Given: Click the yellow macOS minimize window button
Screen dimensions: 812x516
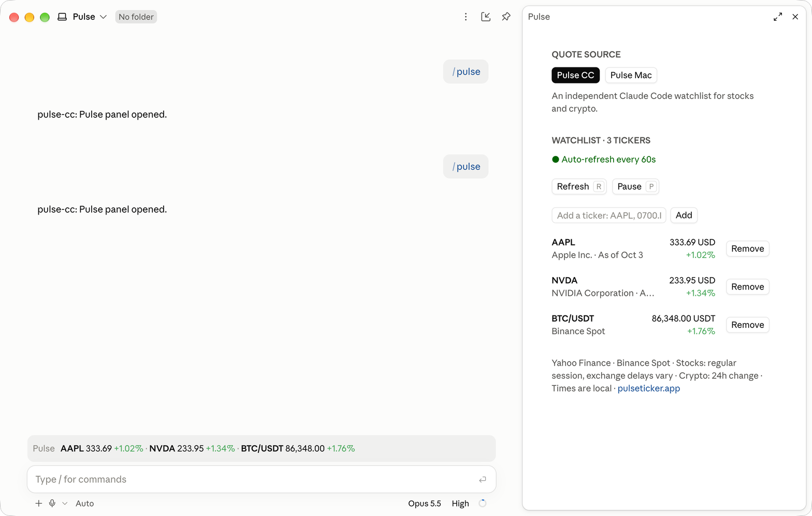Looking at the screenshot, I should 30,17.
